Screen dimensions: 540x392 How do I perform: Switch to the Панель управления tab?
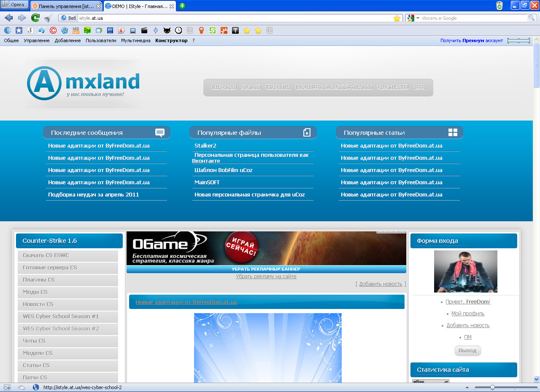[x=66, y=6]
